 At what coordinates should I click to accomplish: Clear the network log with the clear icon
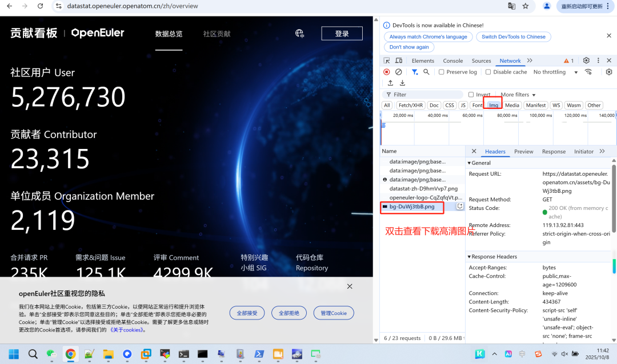[x=398, y=71]
